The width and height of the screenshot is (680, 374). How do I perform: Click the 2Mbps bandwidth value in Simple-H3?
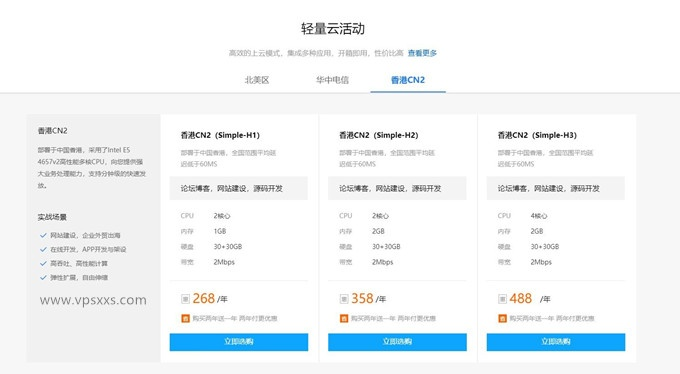click(541, 262)
